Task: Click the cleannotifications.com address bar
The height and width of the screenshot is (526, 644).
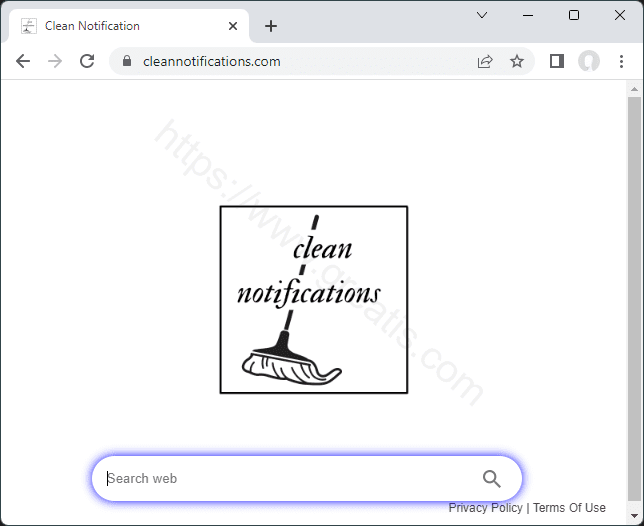Action: point(300,61)
